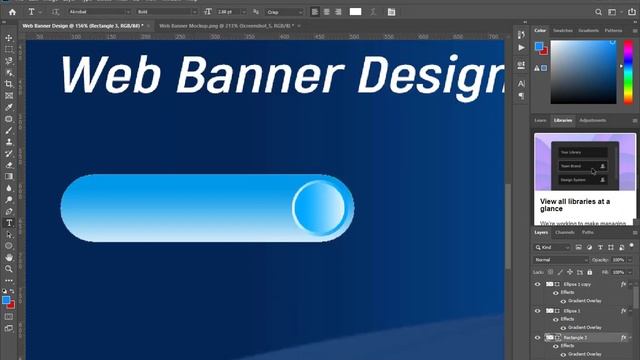The image size is (640, 360).
Task: Hide the Rectangle 3 layer
Action: (x=537, y=338)
